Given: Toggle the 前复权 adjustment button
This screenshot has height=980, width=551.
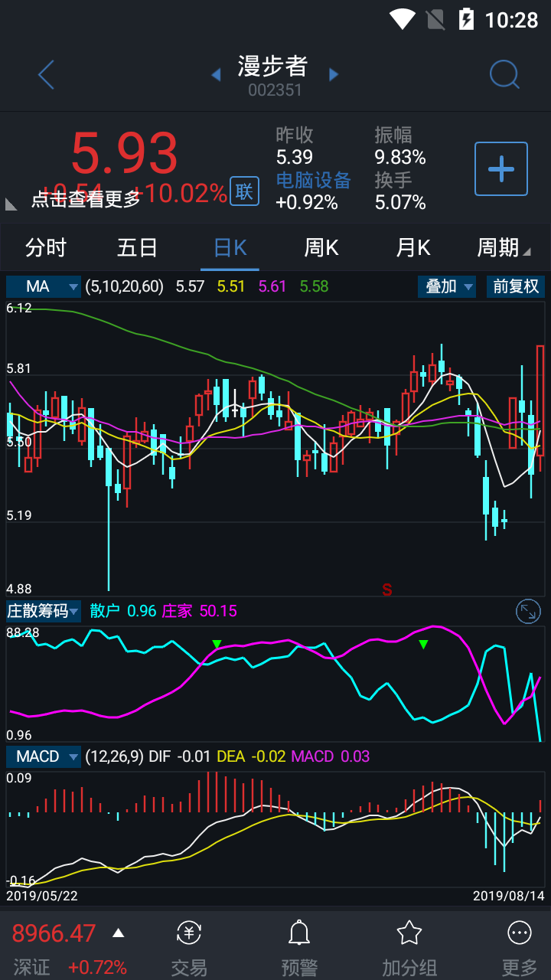Looking at the screenshot, I should tap(516, 286).
